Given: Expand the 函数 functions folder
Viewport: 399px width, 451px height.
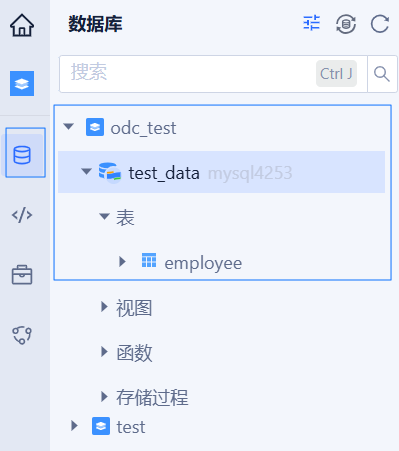Looking at the screenshot, I should coord(104,351).
